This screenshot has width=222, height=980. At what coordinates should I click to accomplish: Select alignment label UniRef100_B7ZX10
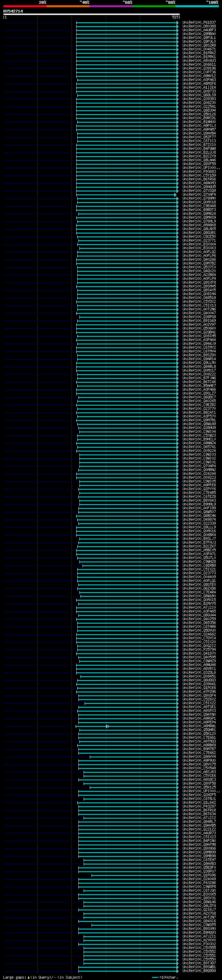[199, 145]
